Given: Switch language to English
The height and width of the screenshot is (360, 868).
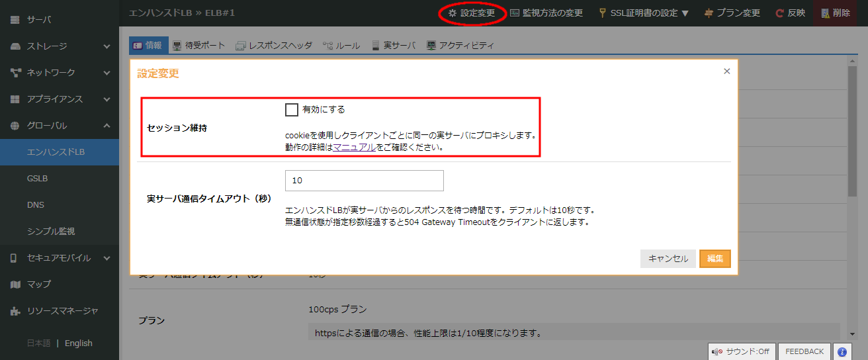Looking at the screenshot, I should [78, 343].
